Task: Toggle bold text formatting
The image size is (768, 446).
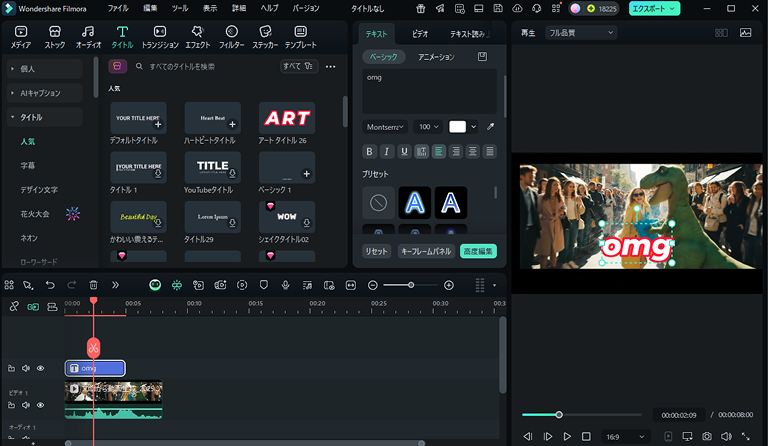Action: click(369, 151)
